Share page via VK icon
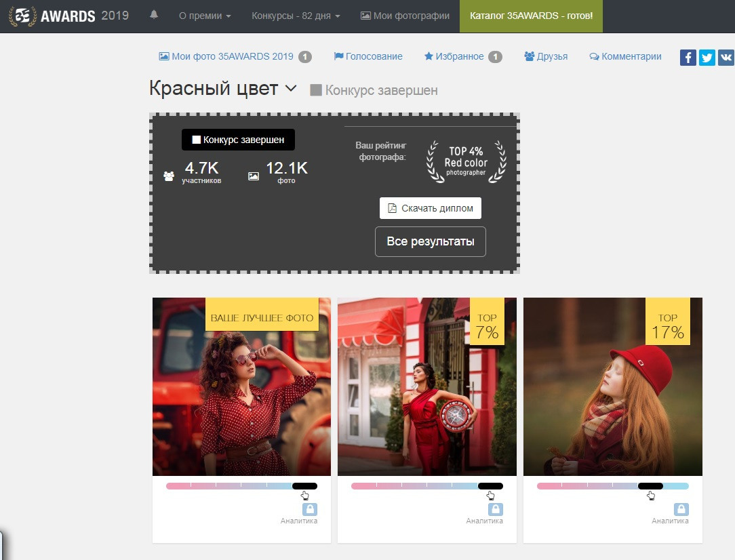 pos(726,58)
